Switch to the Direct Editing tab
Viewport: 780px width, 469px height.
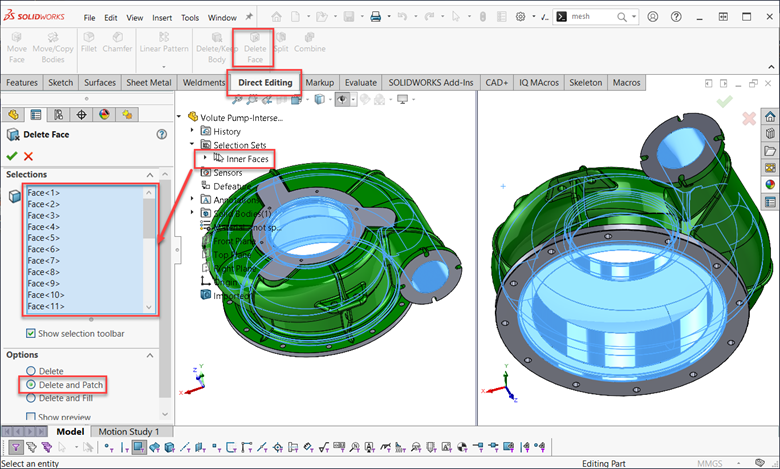coord(265,83)
